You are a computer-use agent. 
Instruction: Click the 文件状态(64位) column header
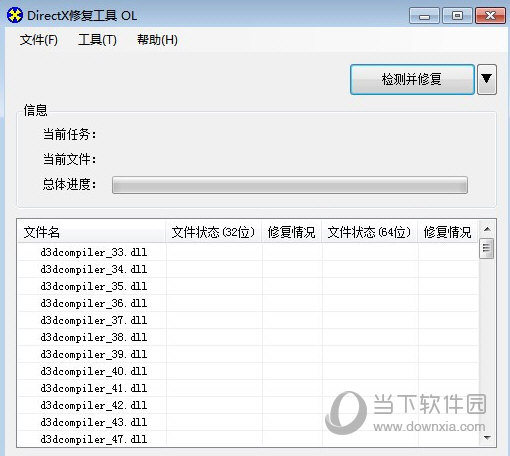(369, 232)
